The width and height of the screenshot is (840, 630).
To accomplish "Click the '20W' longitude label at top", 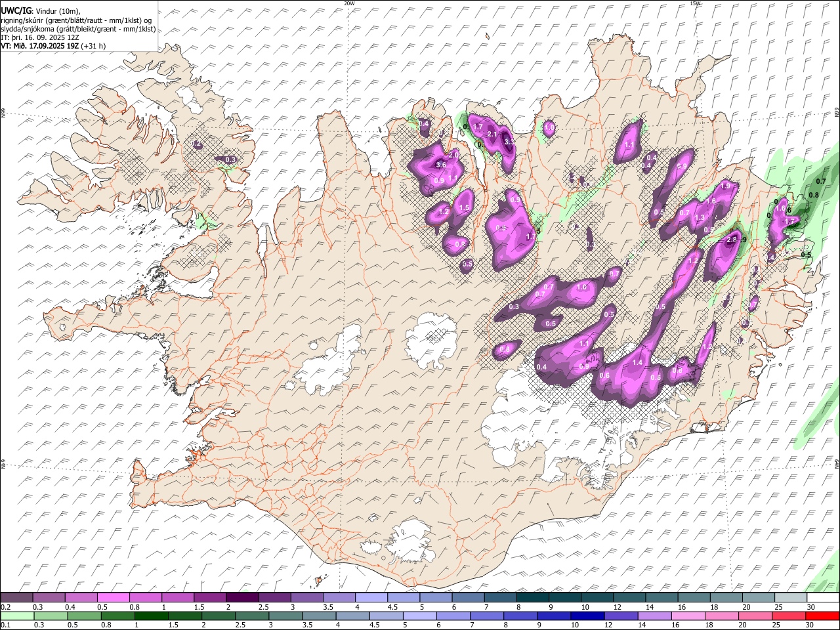I will pyautogui.click(x=349, y=3).
